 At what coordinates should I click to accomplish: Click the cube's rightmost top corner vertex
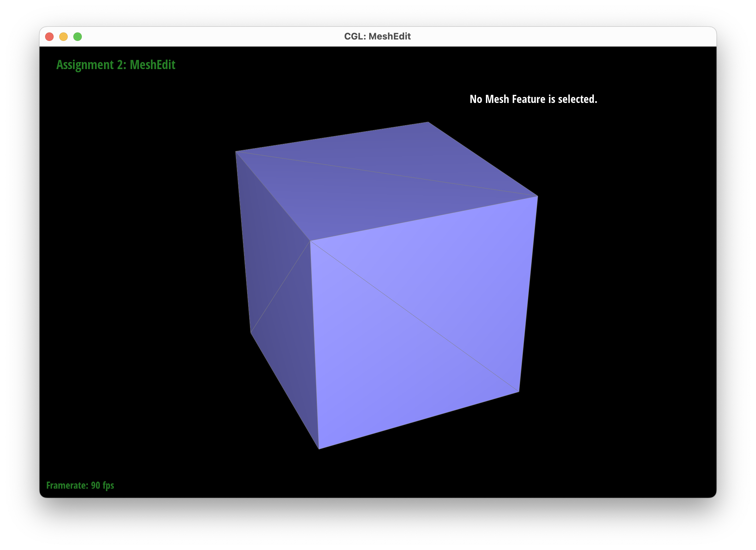tap(538, 196)
